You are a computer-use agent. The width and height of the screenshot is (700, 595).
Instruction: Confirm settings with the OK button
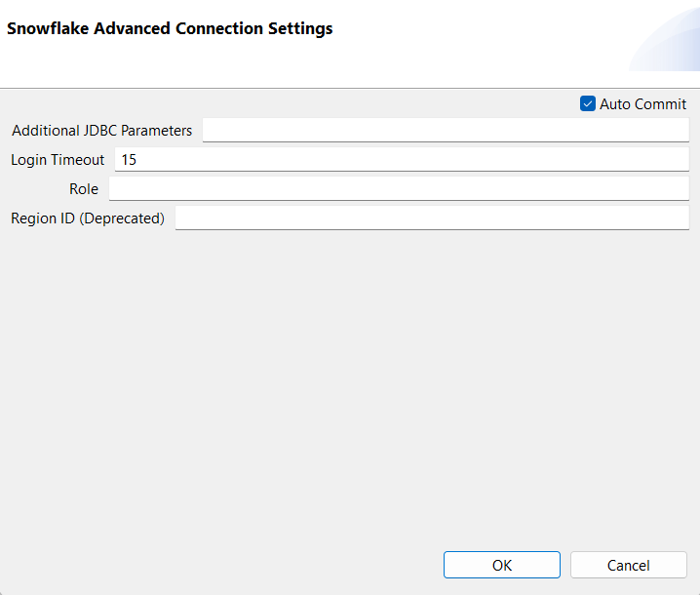pyautogui.click(x=501, y=565)
